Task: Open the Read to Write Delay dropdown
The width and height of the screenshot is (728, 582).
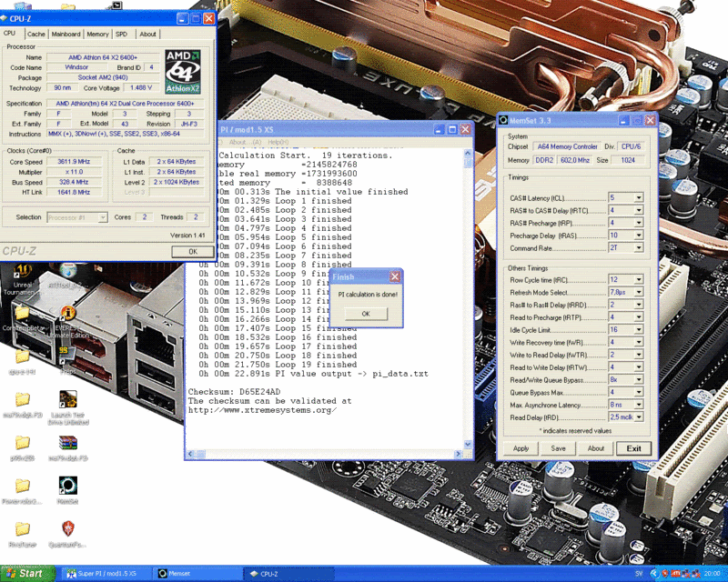Action: tap(639, 367)
